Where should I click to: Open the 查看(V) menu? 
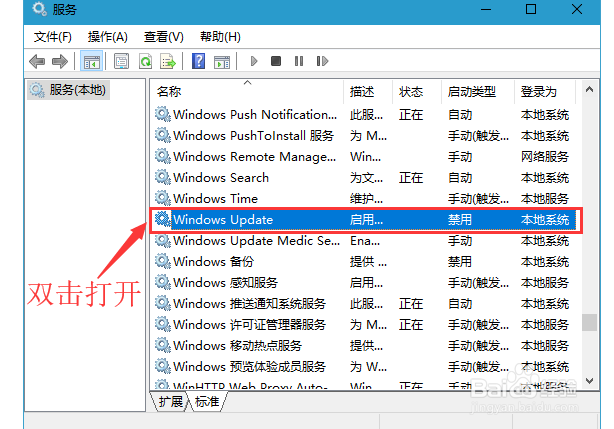click(164, 37)
